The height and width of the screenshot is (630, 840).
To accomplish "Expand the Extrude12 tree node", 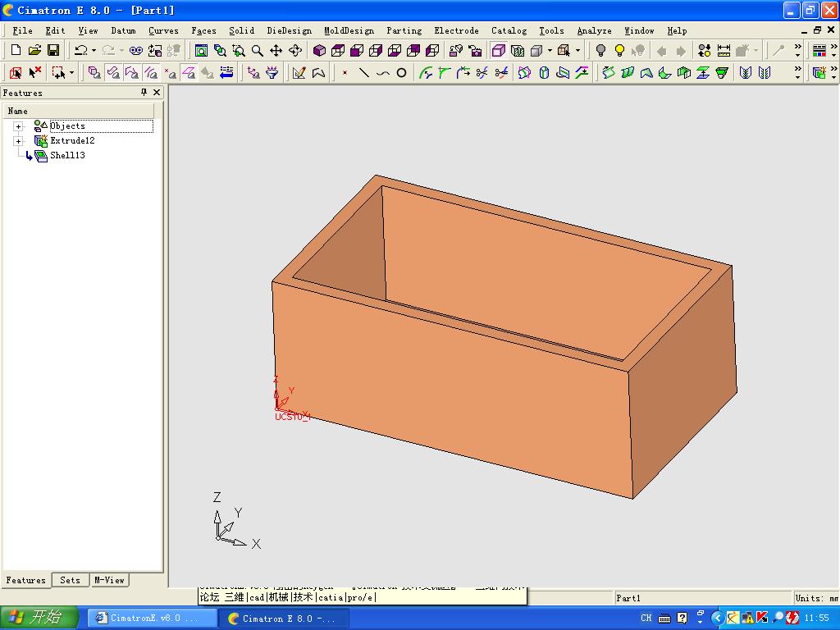I will (x=18, y=141).
